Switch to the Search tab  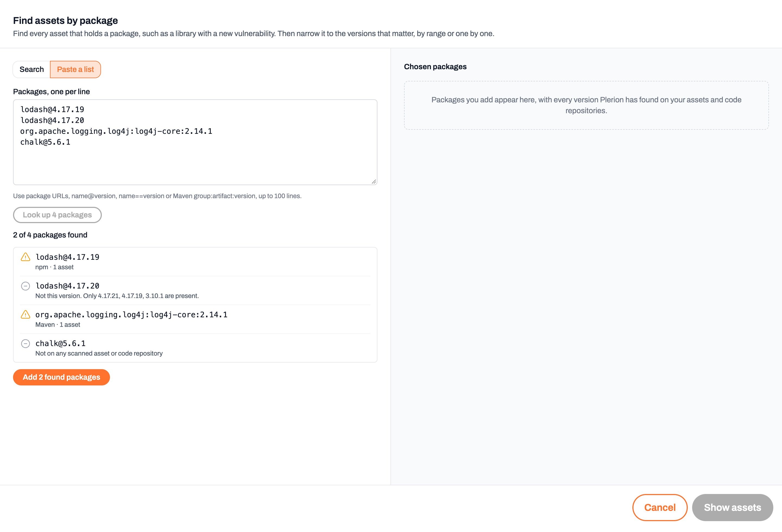click(31, 69)
